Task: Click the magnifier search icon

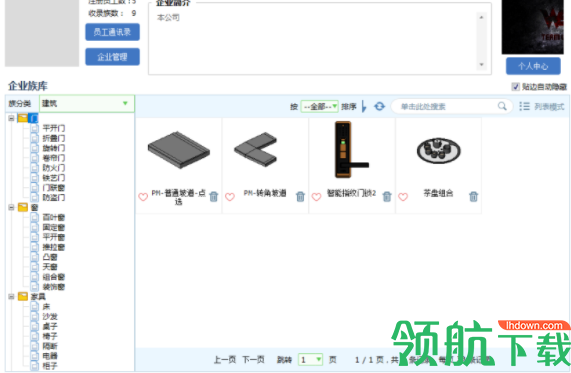Action: point(502,106)
